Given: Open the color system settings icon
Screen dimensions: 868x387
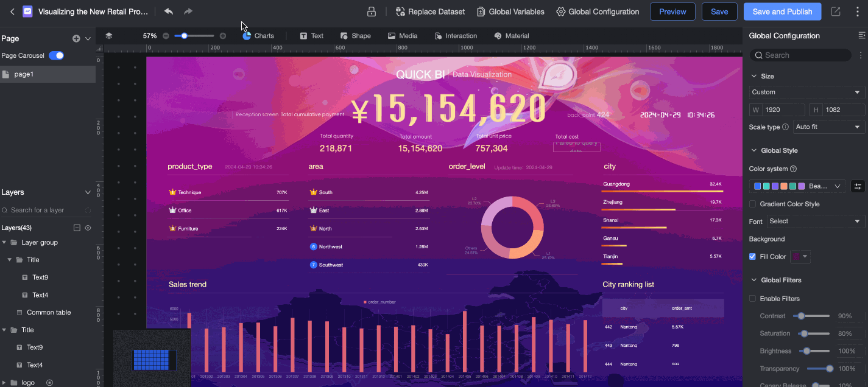Looking at the screenshot, I should [858, 186].
